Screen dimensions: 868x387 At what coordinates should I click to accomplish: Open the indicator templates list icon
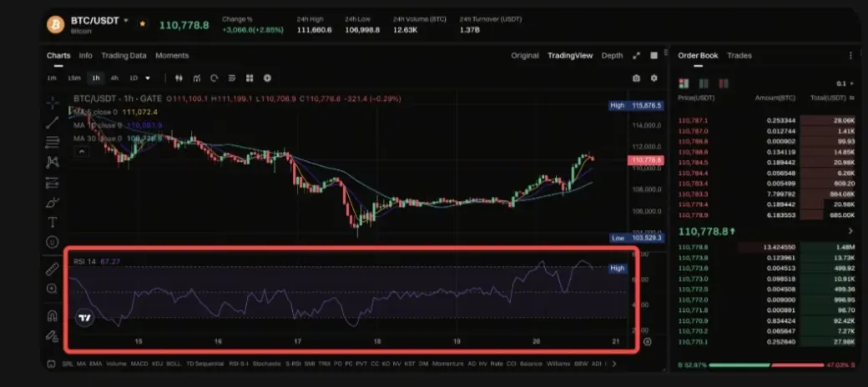coord(232,78)
